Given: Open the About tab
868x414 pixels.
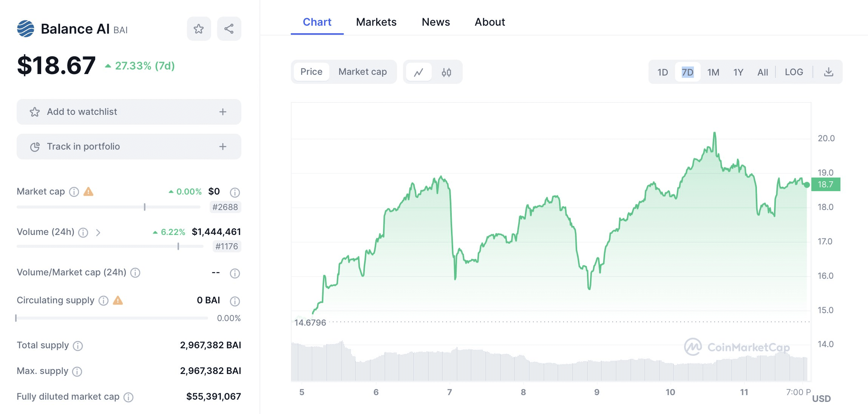Looking at the screenshot, I should point(490,22).
